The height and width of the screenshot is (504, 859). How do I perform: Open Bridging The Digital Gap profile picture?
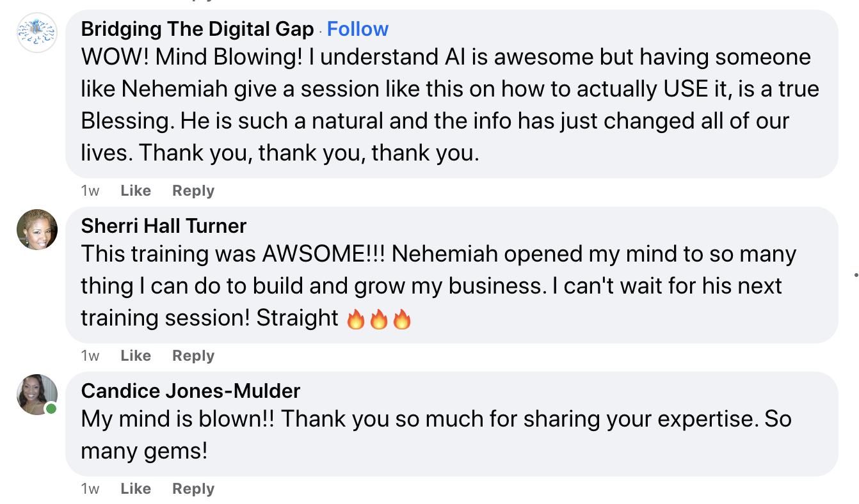point(37,32)
